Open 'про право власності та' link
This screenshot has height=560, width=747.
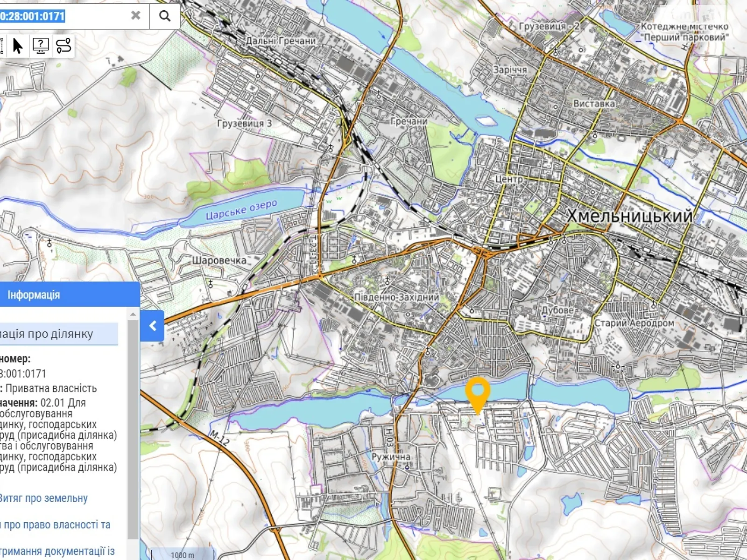(x=56, y=525)
